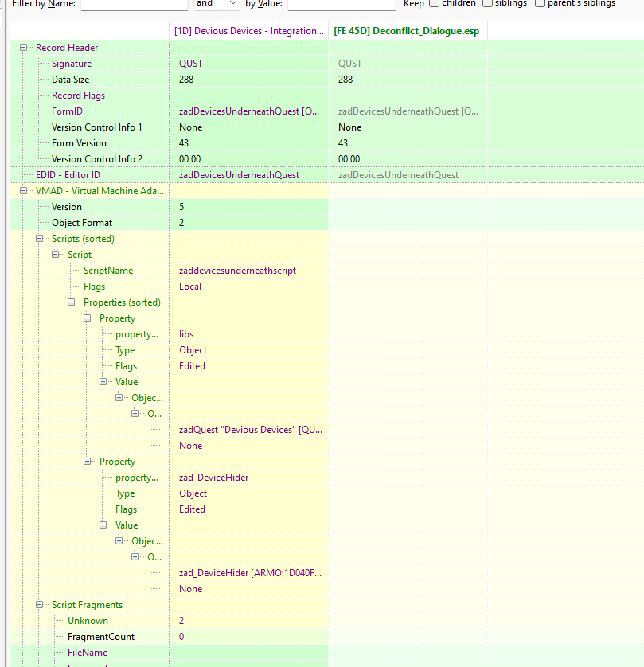Collapse the Property node containing libs
This screenshot has width=644, height=667.
pyautogui.click(x=88, y=318)
